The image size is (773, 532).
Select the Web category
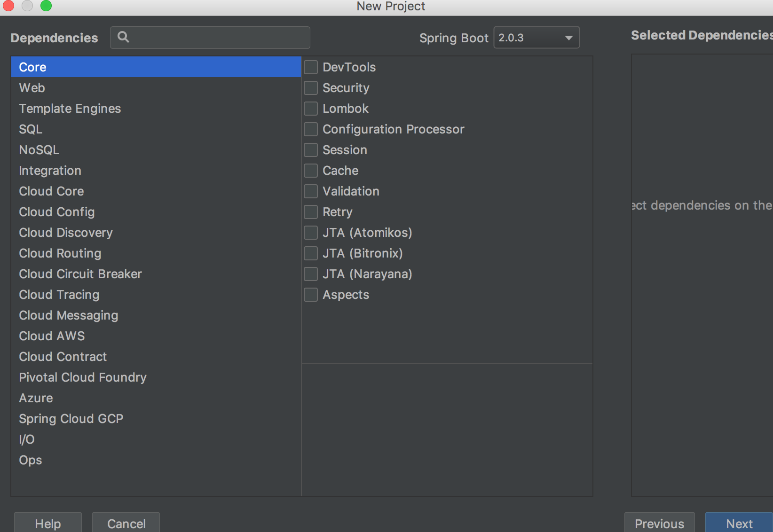pos(156,88)
